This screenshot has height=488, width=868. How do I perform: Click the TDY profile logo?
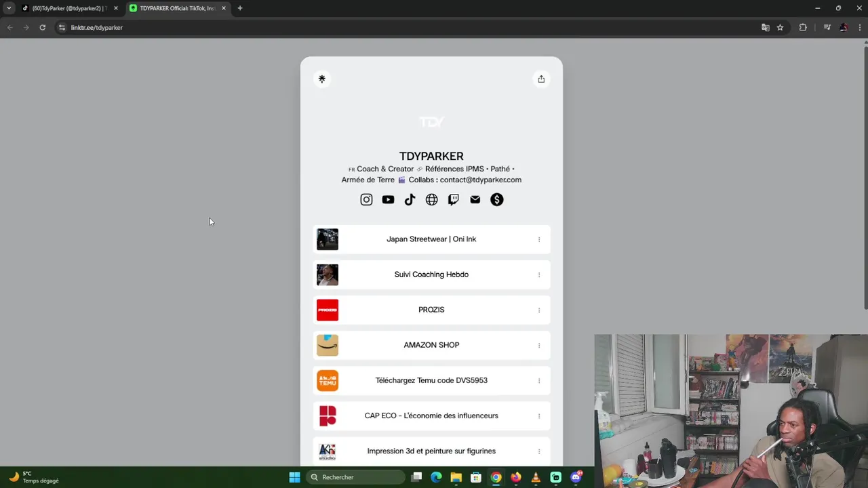point(431,122)
